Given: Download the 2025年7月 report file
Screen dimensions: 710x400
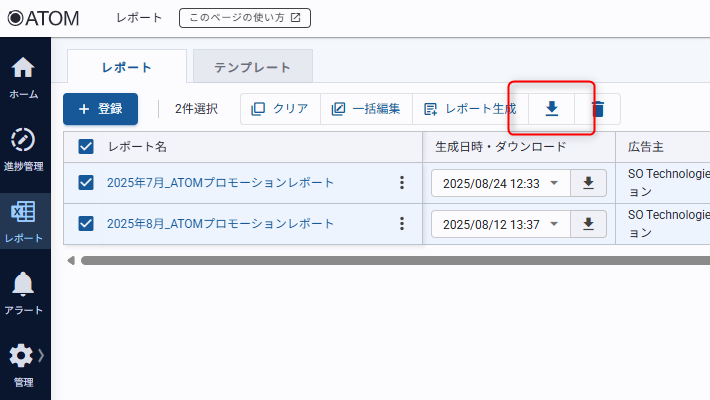Looking at the screenshot, I should [588, 183].
